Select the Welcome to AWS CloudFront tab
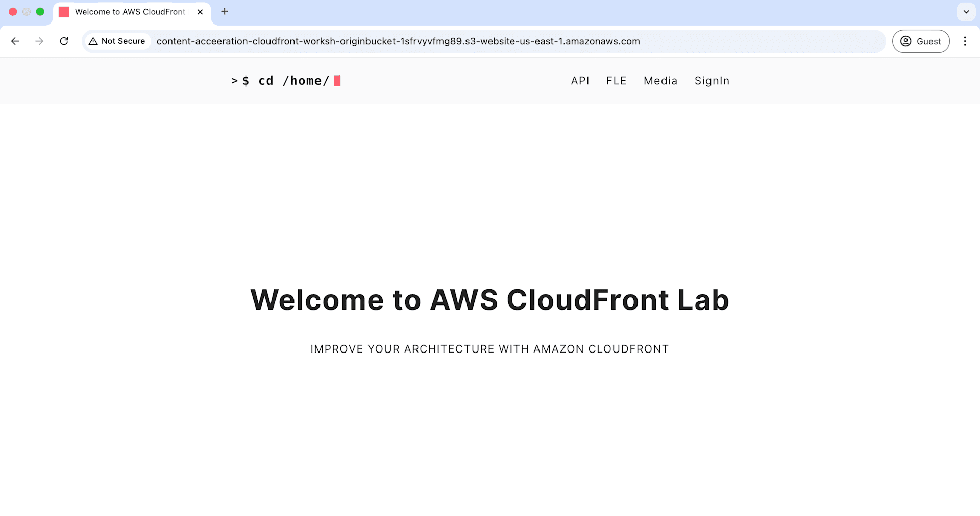 pos(130,12)
